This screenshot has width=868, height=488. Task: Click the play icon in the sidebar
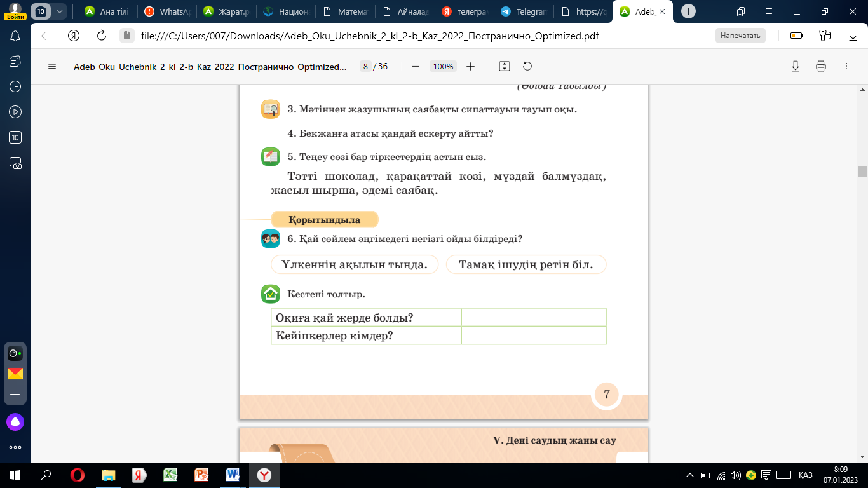coord(15,112)
